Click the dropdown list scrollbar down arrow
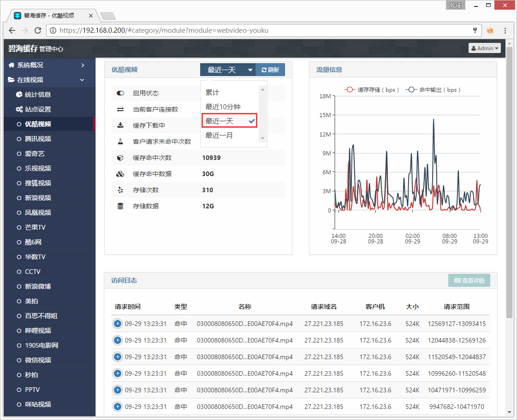This screenshot has width=517, height=420. pos(263,138)
